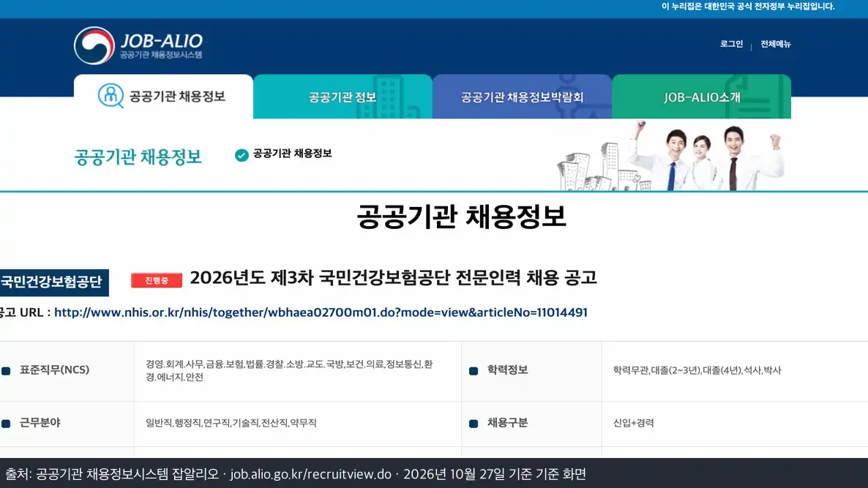Click the JOB-ALIO taegeuk logo

(94, 45)
